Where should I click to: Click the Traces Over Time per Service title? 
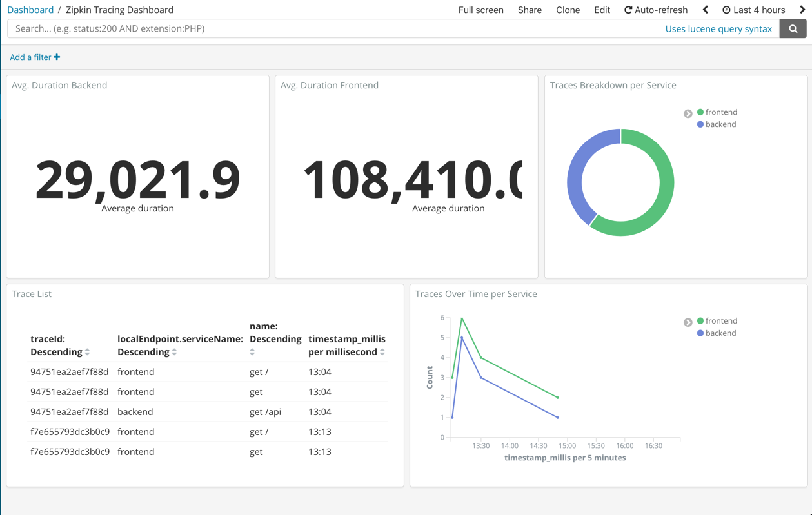[476, 294]
